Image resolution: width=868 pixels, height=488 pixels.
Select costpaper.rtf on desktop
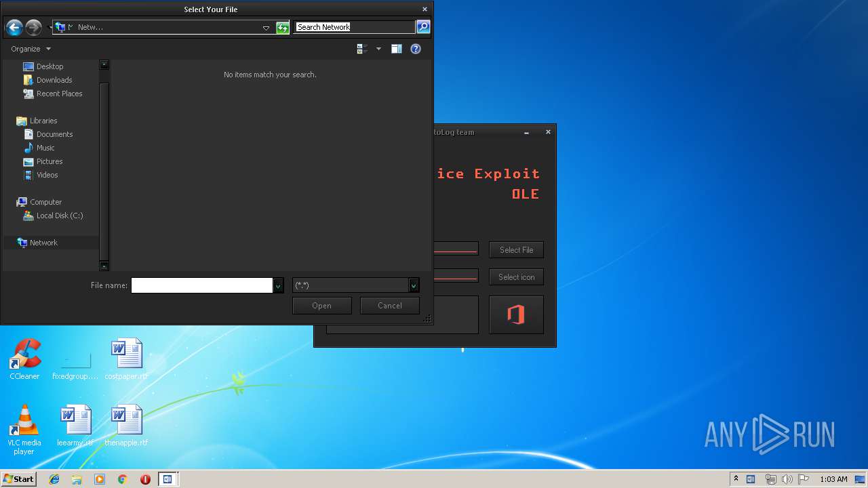pos(126,359)
